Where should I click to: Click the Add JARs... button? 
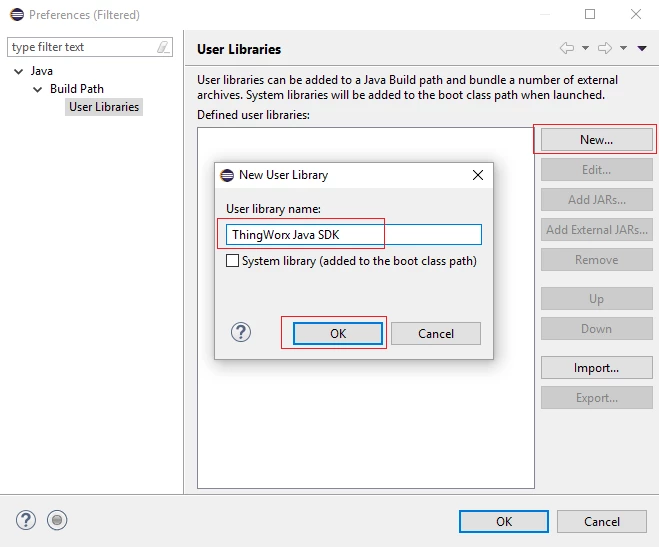[x=596, y=200]
